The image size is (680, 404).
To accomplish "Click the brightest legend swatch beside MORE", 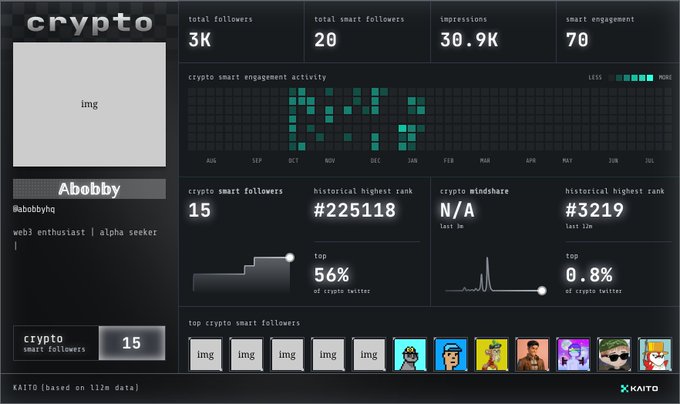I will point(650,78).
